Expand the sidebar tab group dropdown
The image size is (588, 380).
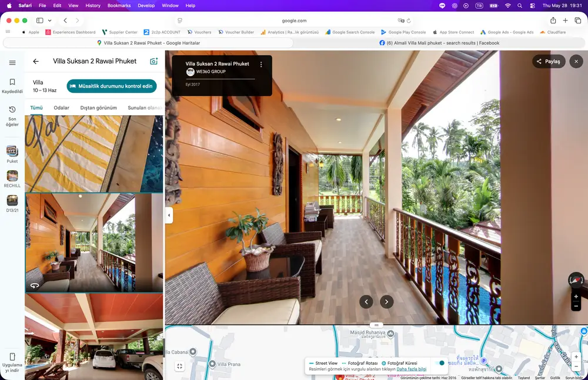coord(49,21)
